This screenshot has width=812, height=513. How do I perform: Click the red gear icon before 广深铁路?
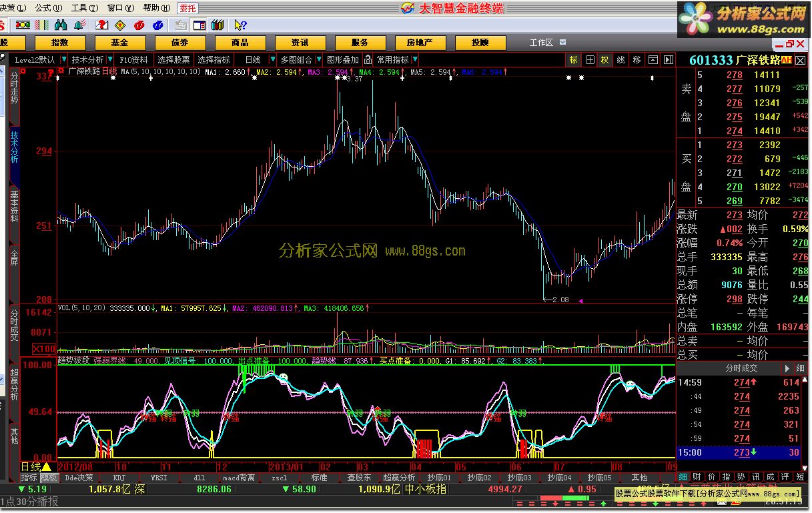coord(61,71)
